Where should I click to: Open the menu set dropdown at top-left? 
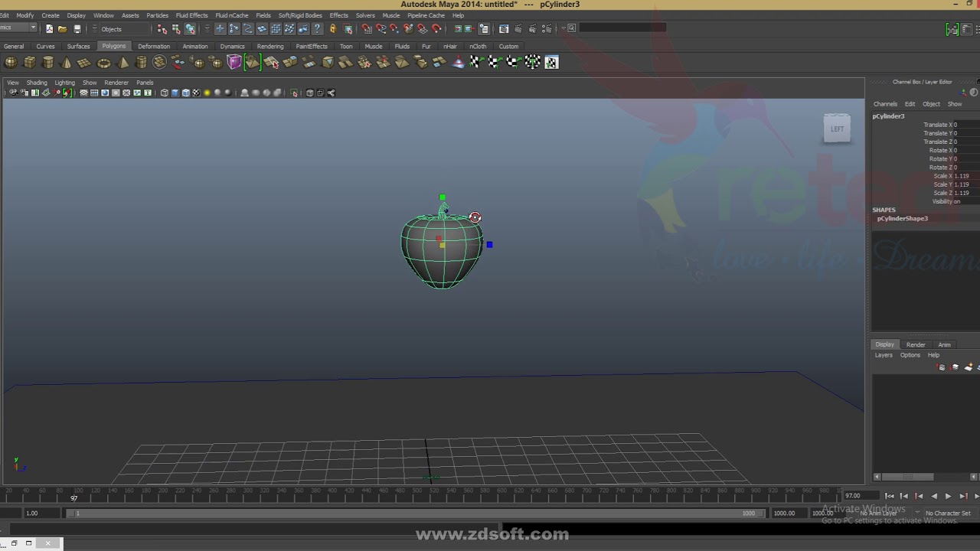coord(18,28)
